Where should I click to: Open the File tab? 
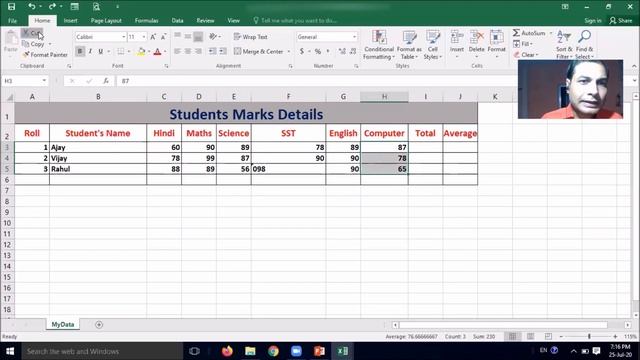click(13, 20)
